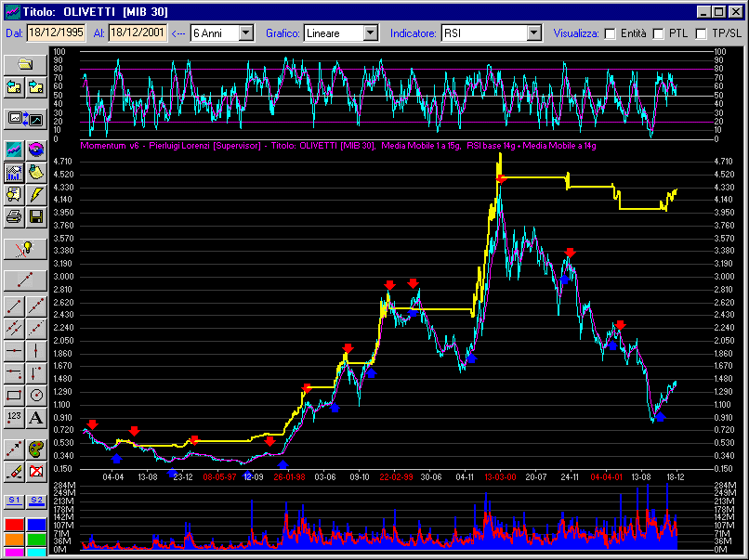The width and height of the screenshot is (749, 560).
Task: Pick the orange color swatch
Action: (x=14, y=540)
